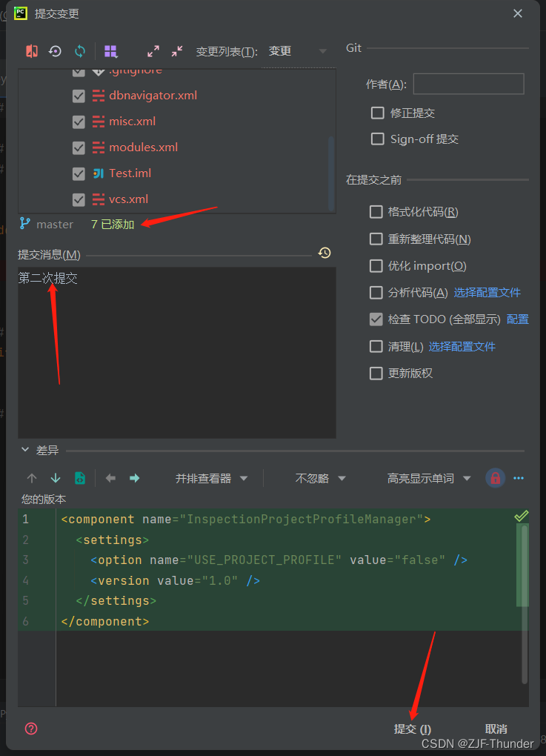
Task: Open the 变更列表 dropdown
Action: click(298, 51)
